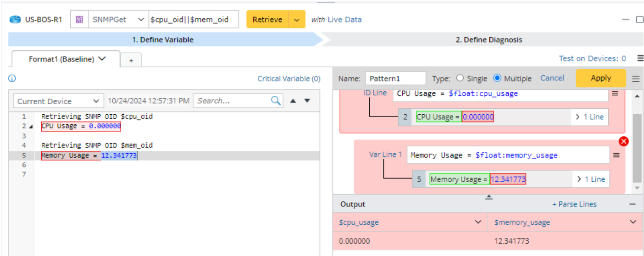
Task: Open the pattern hamburger menu beside Apply
Action: [x=636, y=79]
